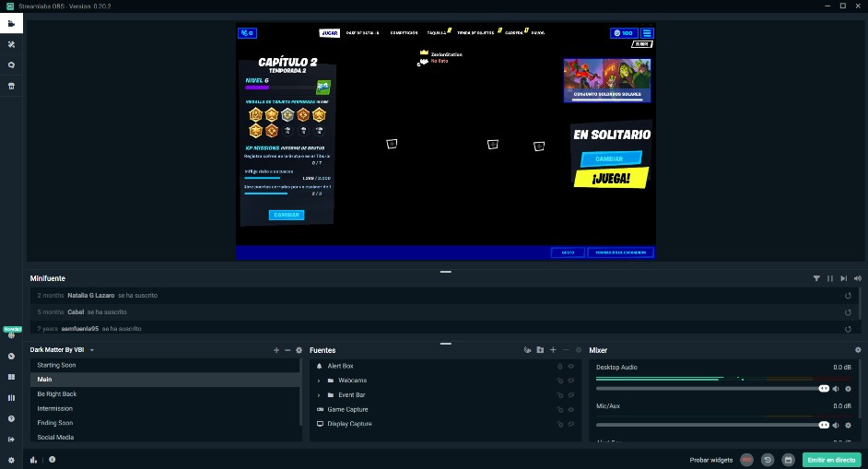The height and width of the screenshot is (469, 868).
Task: Add a folder in Fuentes panel
Action: 540,350
